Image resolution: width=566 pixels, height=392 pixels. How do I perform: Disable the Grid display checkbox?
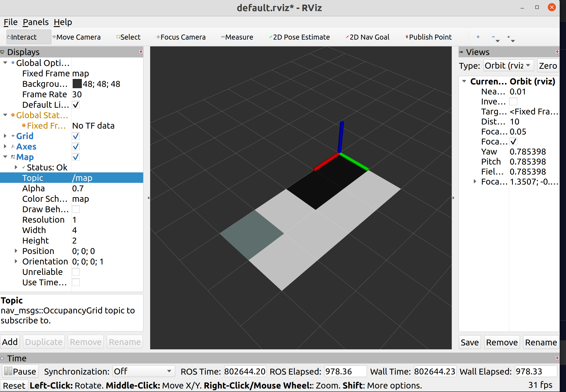[76, 136]
